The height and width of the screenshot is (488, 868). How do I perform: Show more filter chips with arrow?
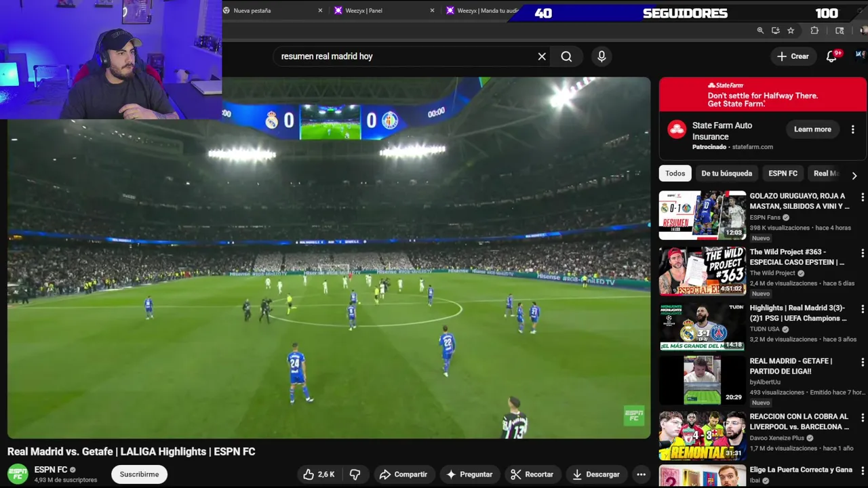pos(854,175)
